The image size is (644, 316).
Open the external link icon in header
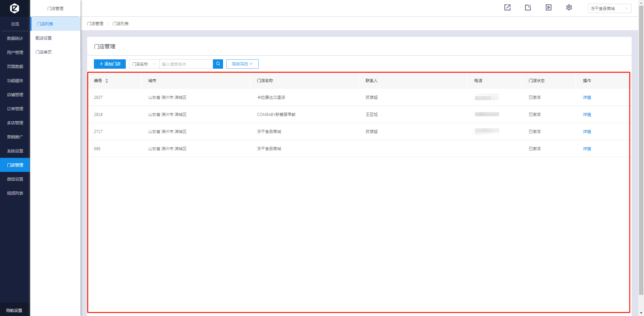click(x=507, y=7)
